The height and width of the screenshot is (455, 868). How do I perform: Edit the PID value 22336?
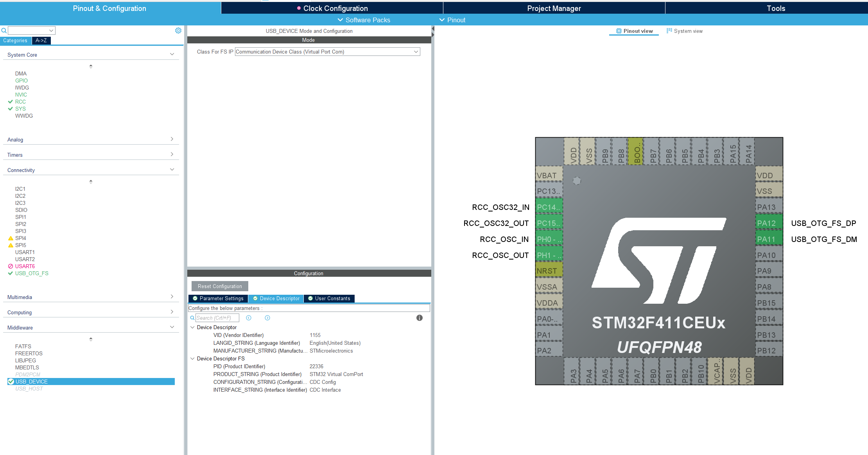click(316, 366)
